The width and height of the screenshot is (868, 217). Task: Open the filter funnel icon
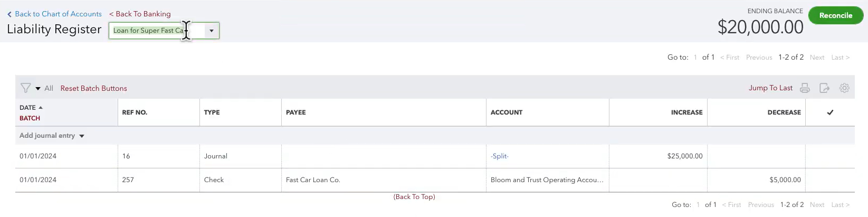click(25, 88)
